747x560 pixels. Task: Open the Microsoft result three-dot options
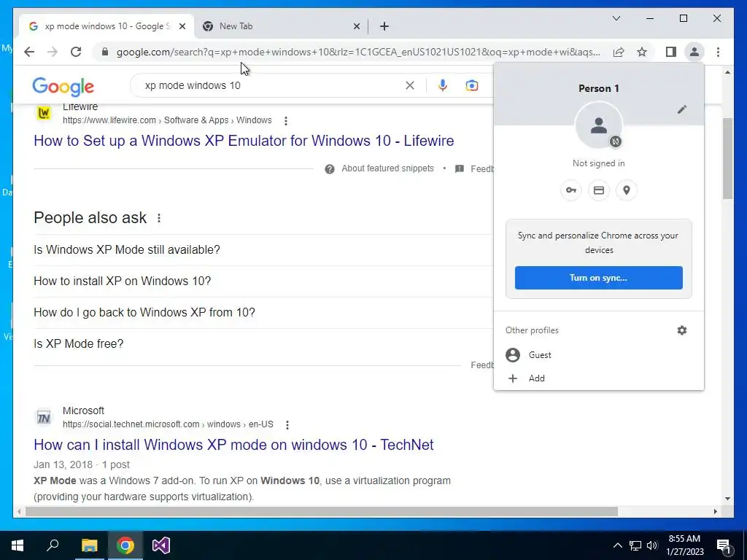coord(287,425)
